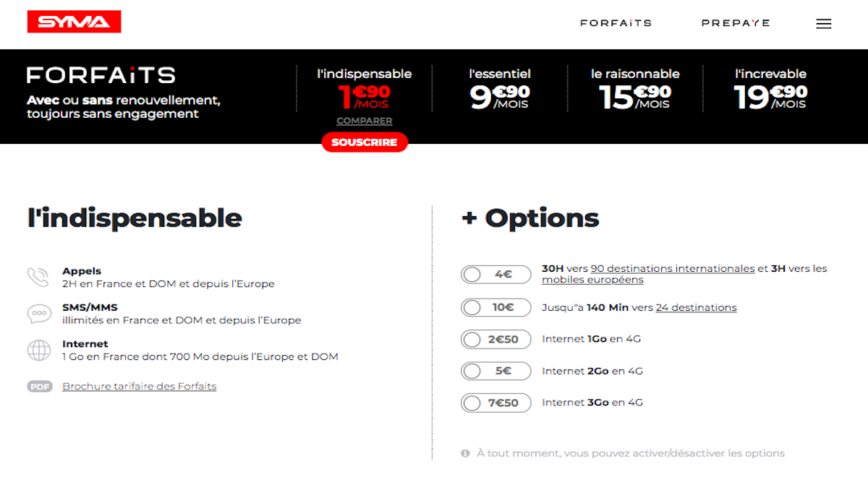Toggle the 2€50 Internet 1Go option
Image resolution: width=868 pixels, height=488 pixels.
495,339
